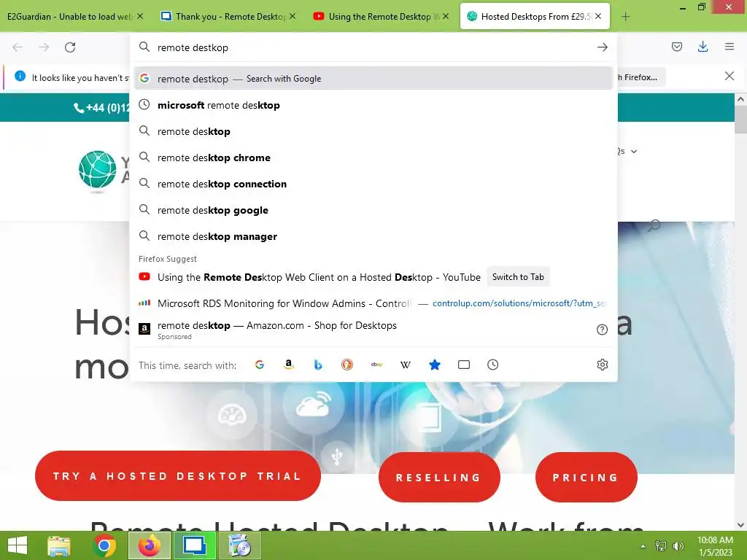Show hidden system tray icons

click(643, 546)
